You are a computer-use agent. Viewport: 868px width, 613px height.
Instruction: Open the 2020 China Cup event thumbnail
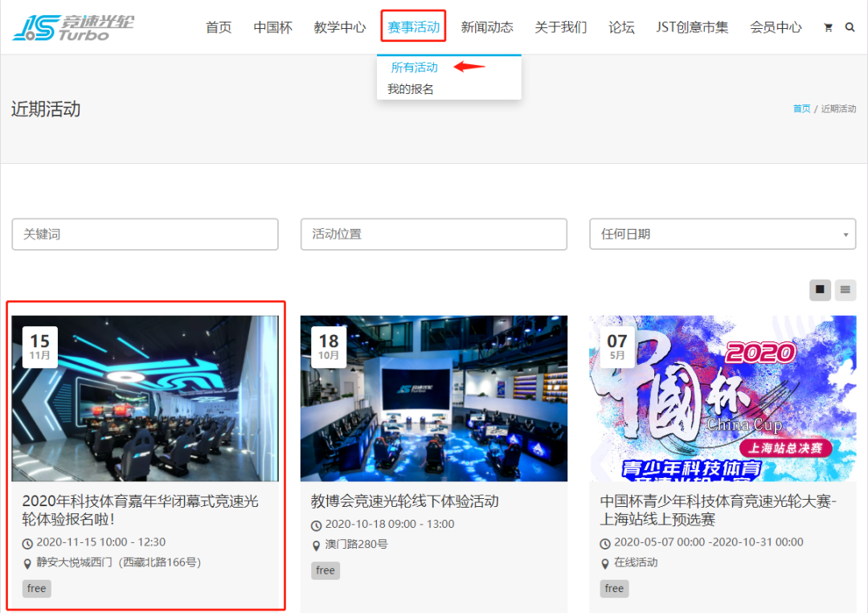[723, 398]
